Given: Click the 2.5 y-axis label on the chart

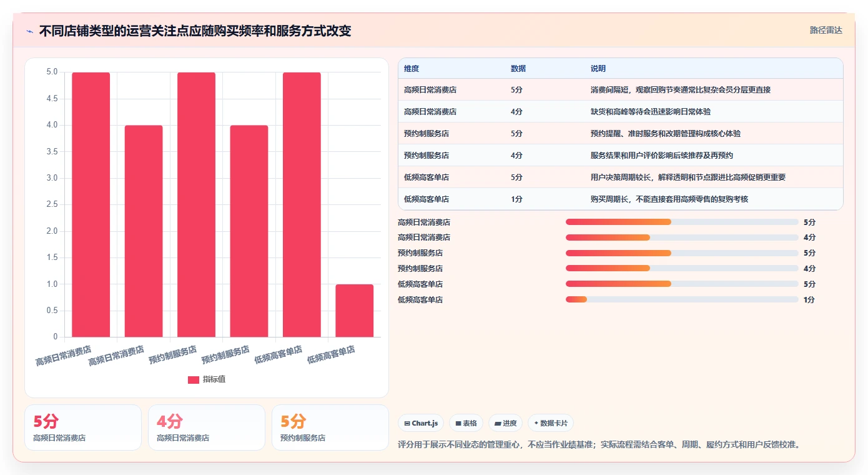Looking at the screenshot, I should [52, 205].
